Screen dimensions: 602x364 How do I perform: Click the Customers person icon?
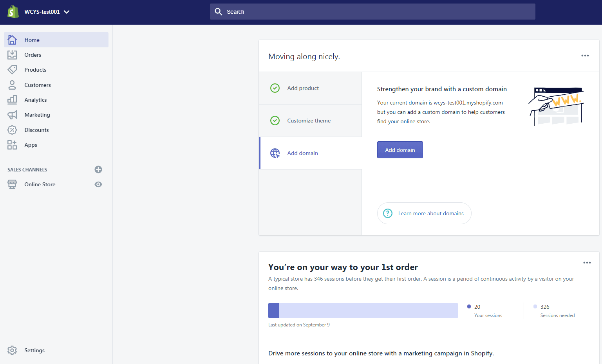(x=12, y=85)
